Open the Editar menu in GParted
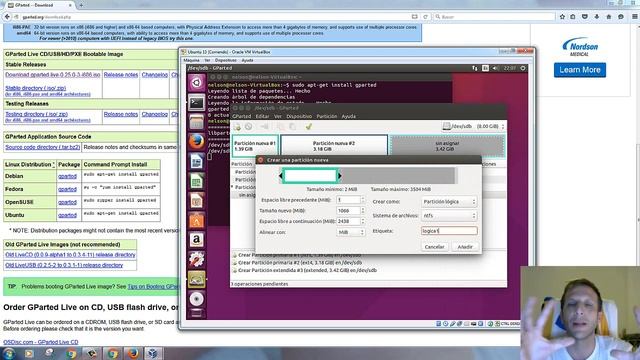 coord(262,116)
